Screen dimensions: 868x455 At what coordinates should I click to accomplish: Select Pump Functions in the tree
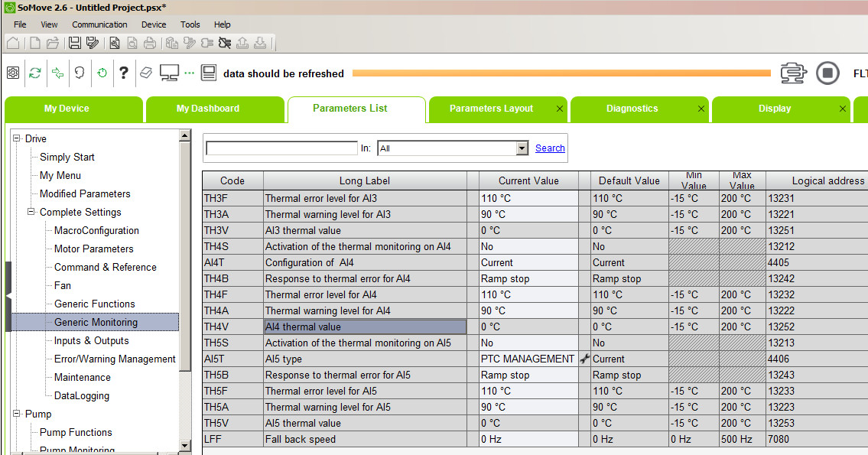(x=76, y=432)
